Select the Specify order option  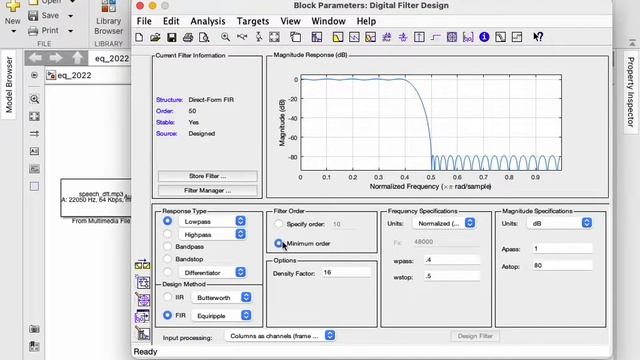pos(278,224)
